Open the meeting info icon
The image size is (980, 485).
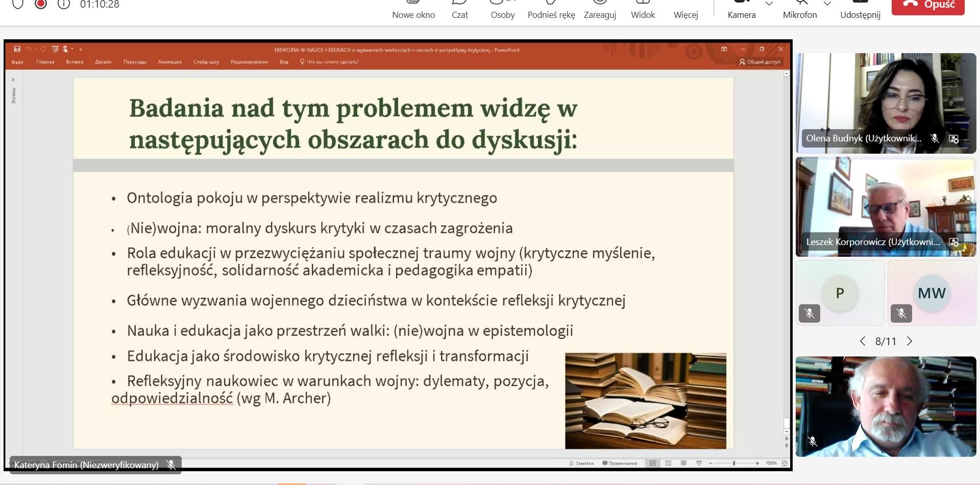[x=64, y=5]
